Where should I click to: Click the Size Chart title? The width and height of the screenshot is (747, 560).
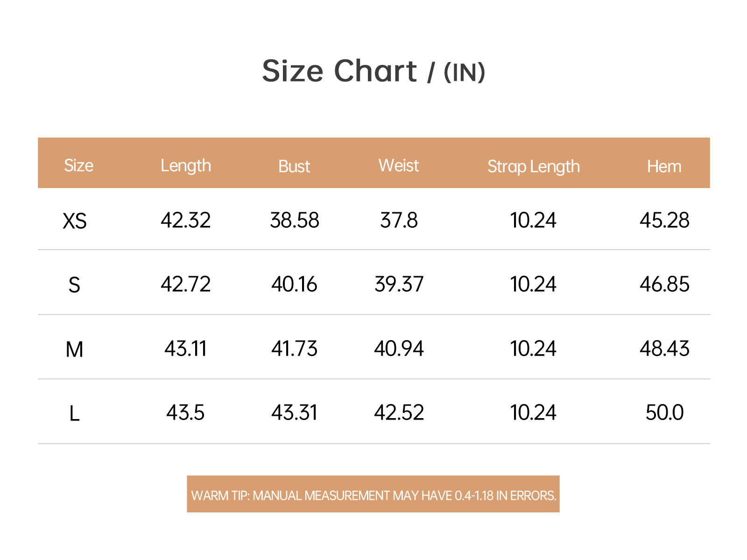(373, 71)
